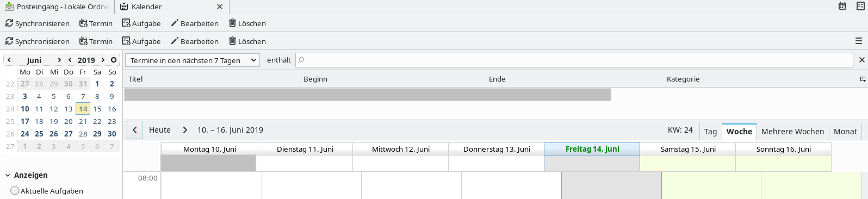Image resolution: width=868 pixels, height=199 pixels.
Task: Switch to Posteingang - Lokale Ordner tab
Action: [57, 7]
